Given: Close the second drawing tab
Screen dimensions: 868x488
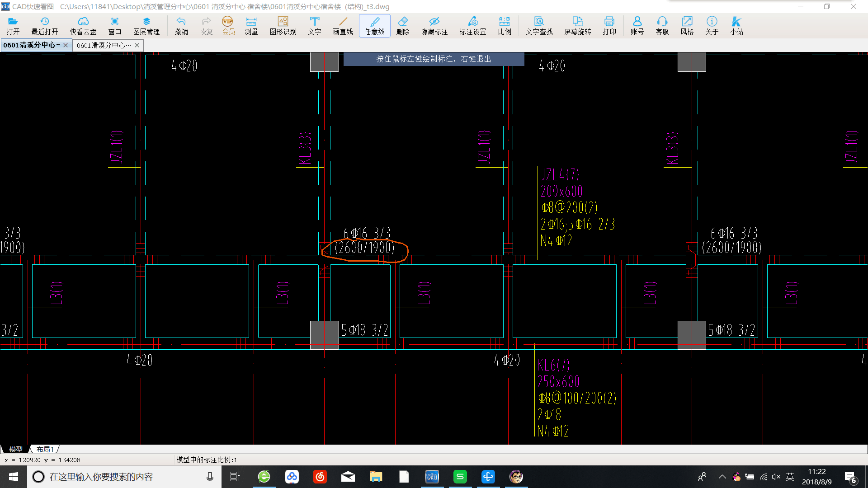Looking at the screenshot, I should (137, 45).
